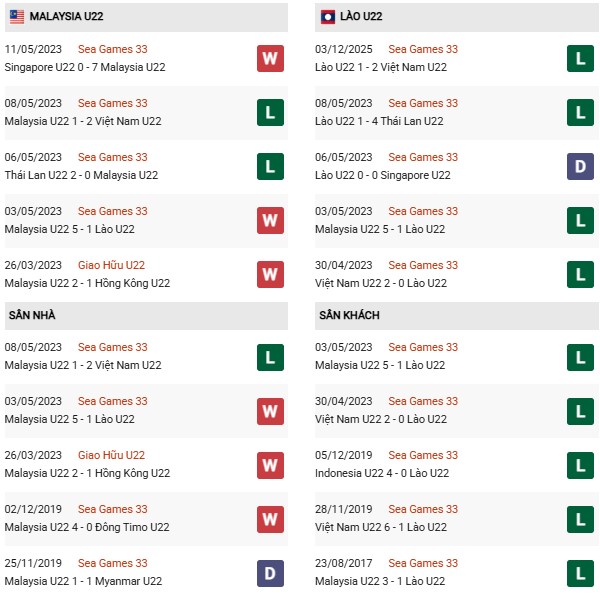Click L badge for Việt Nam U22 6-1 Lào
Viewport: 600px width, 594px height.
pyautogui.click(x=580, y=518)
